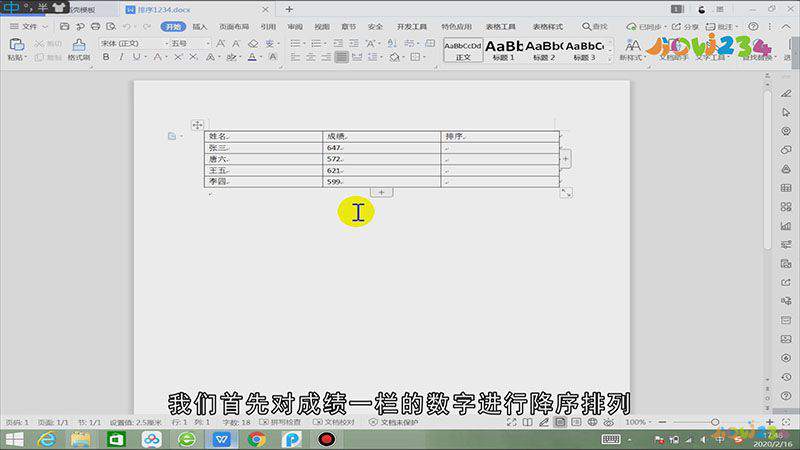This screenshot has height=450, width=800.
Task: Add table column with plus button at right
Action: 565,159
